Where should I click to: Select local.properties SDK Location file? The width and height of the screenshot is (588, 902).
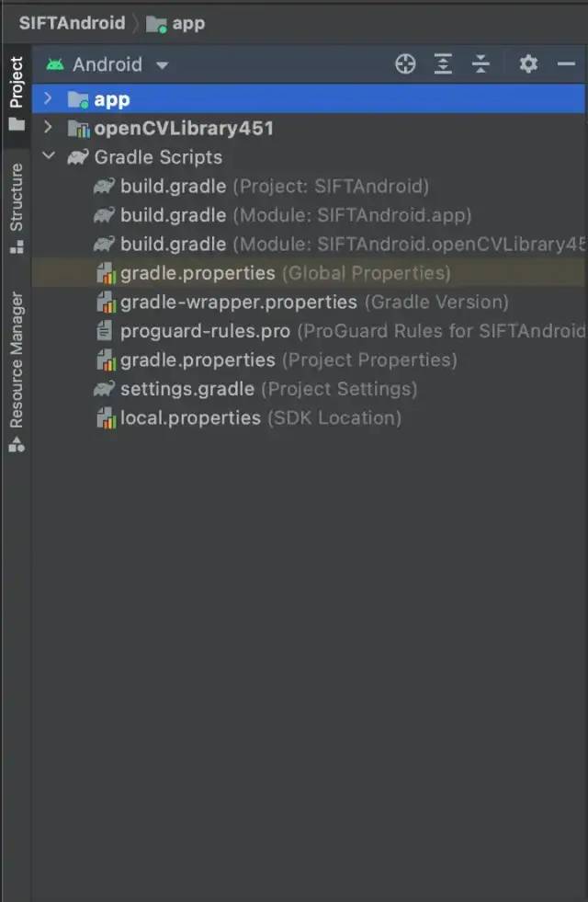click(x=190, y=418)
